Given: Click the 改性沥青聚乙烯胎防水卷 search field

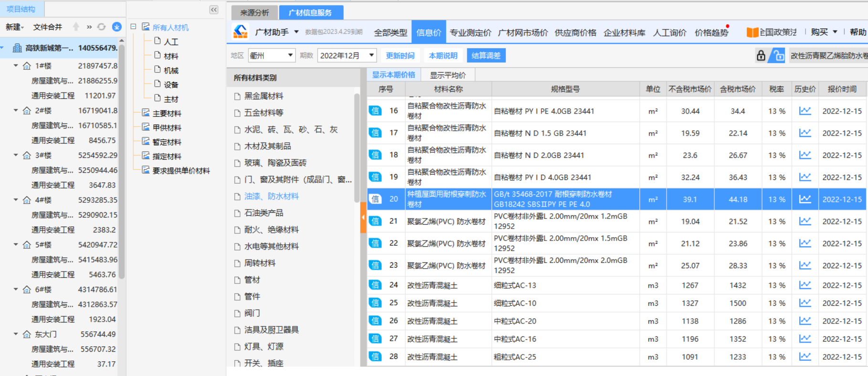Looking at the screenshot, I should click(828, 56).
